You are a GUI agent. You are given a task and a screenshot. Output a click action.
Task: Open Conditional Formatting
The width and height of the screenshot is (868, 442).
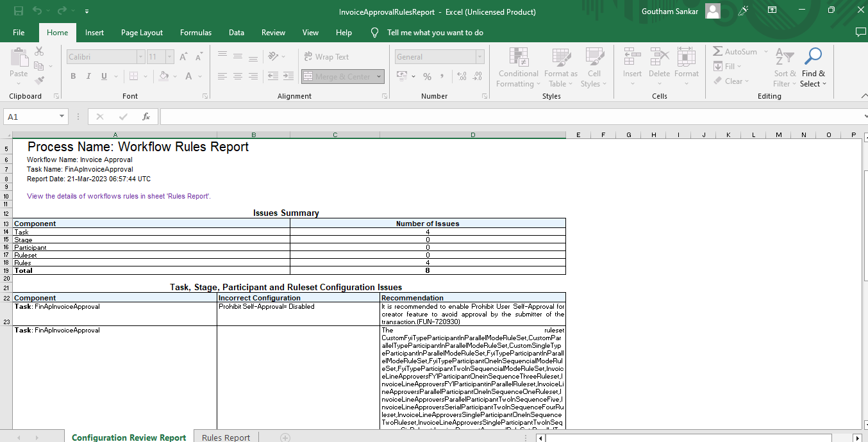click(x=517, y=67)
